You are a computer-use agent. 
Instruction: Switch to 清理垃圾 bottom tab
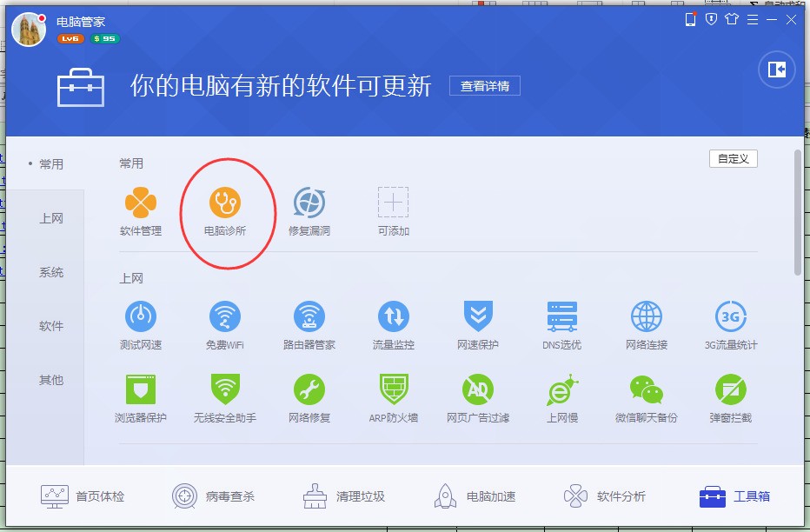pos(343,496)
